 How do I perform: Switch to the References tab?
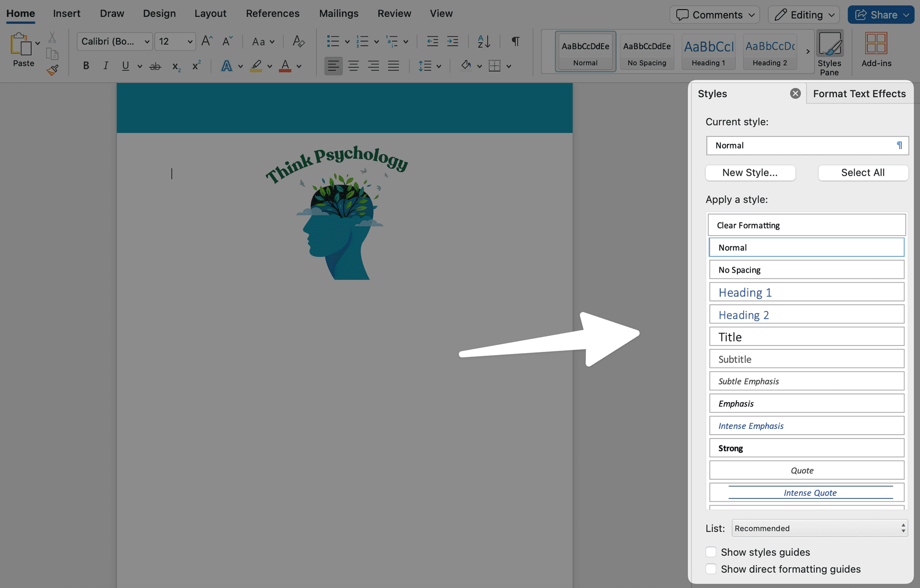point(272,13)
